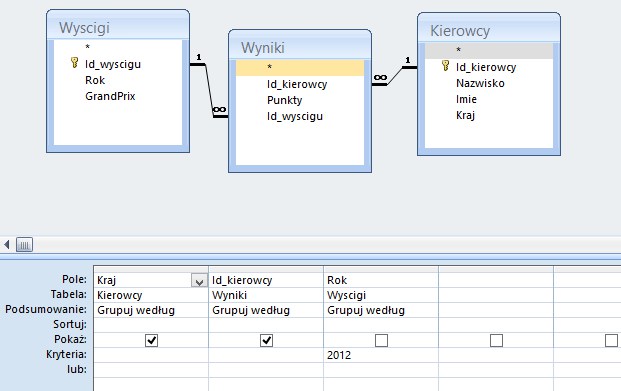Click the Sortuj cell for Id_kierowcy column
The width and height of the screenshot is (621, 391).
pos(266,325)
